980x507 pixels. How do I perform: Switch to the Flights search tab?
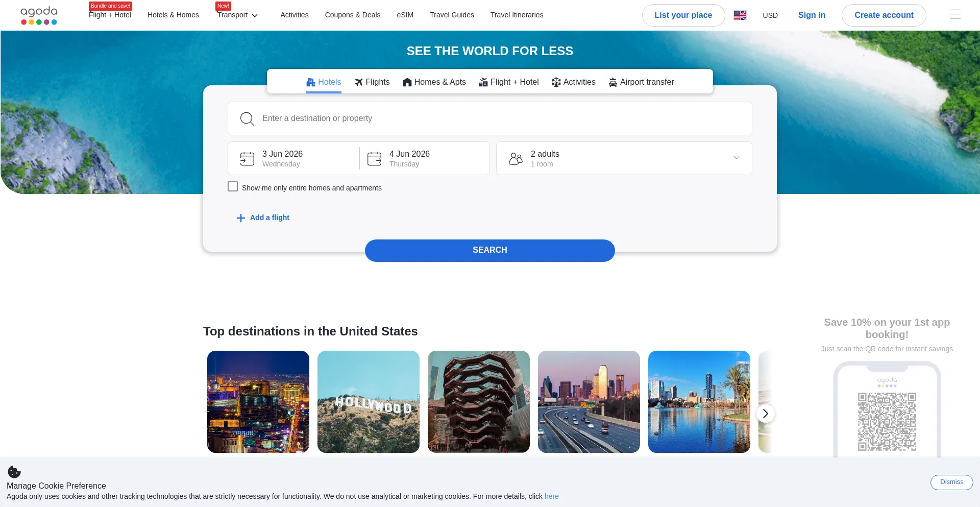click(372, 82)
